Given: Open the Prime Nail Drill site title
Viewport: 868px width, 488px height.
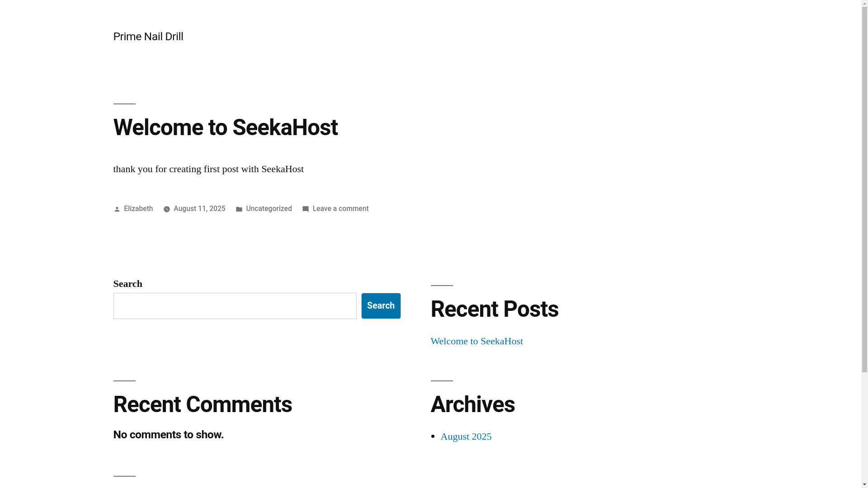Looking at the screenshot, I should 148,37.
